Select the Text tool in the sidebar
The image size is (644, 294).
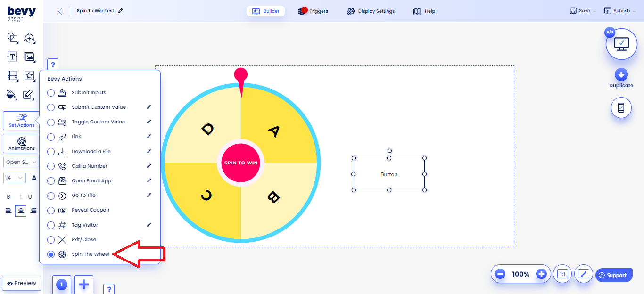(12, 57)
